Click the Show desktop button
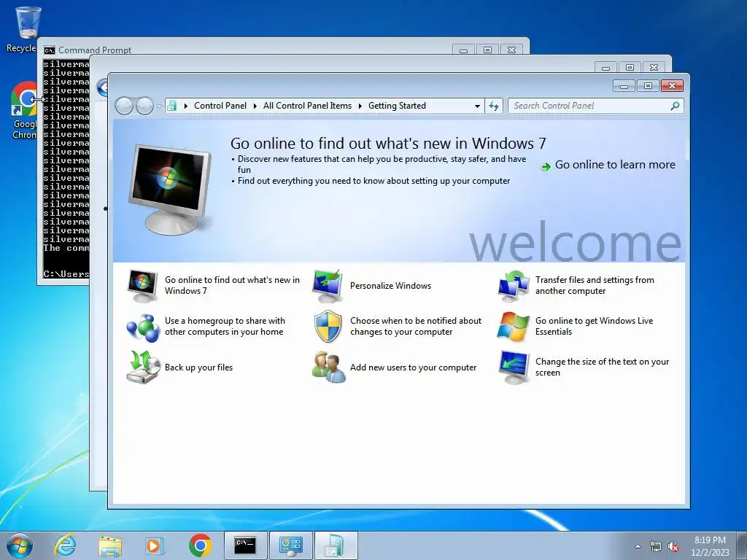 click(x=742, y=545)
